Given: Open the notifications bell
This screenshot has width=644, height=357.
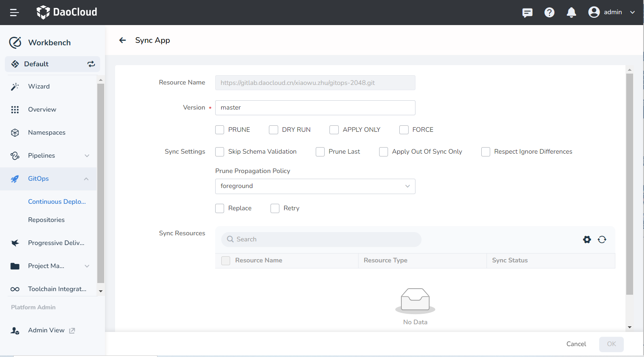Looking at the screenshot, I should point(571,13).
